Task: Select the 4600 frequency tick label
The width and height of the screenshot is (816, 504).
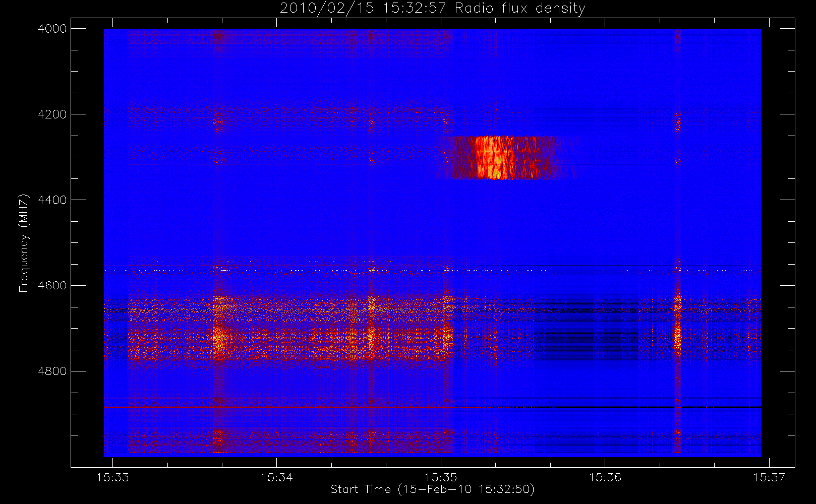Action: click(52, 286)
